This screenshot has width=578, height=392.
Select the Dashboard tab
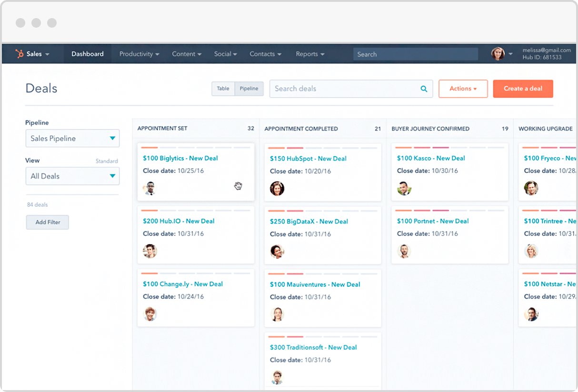(87, 53)
